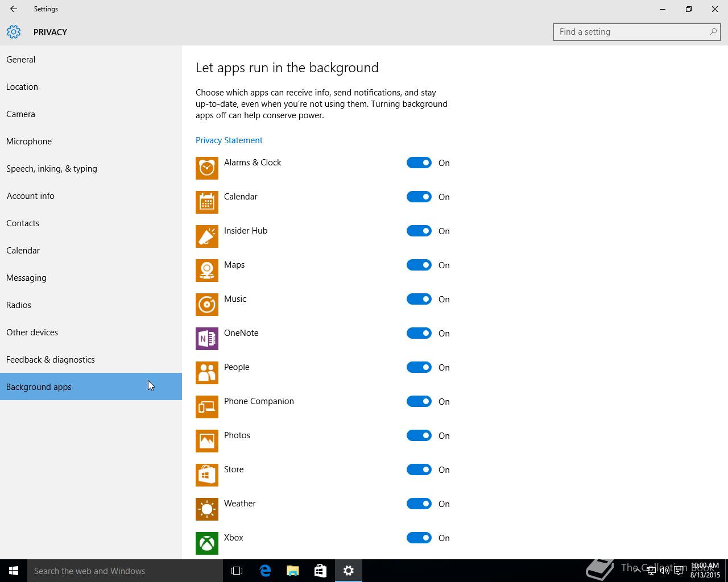Click the network tray icon

point(651,571)
